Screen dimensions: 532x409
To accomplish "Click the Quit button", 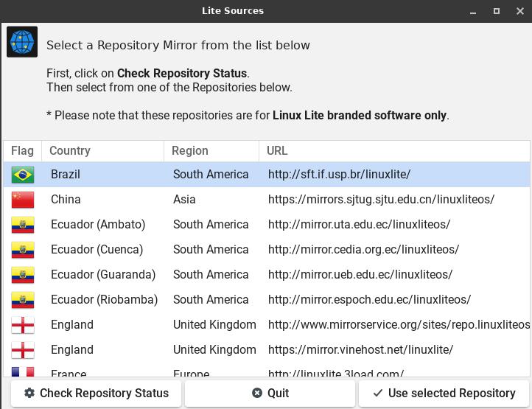I will pos(270,393).
